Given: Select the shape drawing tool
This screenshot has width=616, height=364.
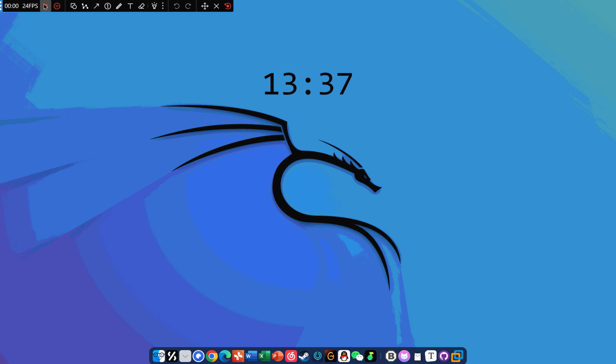Looking at the screenshot, I should point(73,6).
